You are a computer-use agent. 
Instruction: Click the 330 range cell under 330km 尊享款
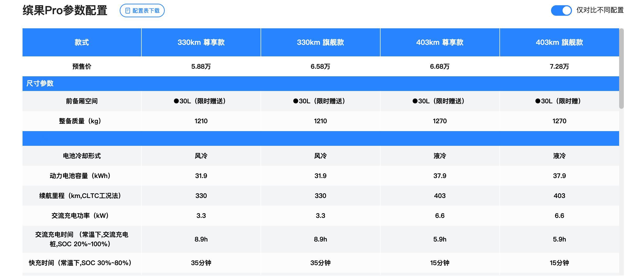pyautogui.click(x=201, y=196)
